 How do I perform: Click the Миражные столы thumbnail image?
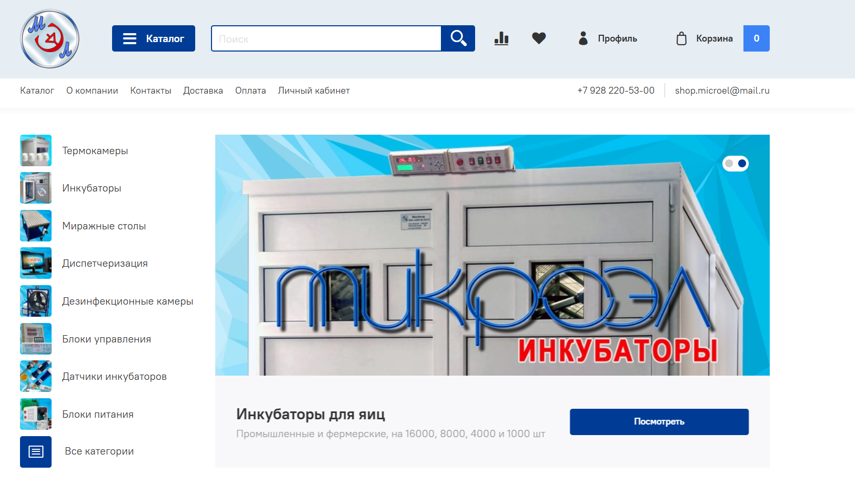pos(36,226)
